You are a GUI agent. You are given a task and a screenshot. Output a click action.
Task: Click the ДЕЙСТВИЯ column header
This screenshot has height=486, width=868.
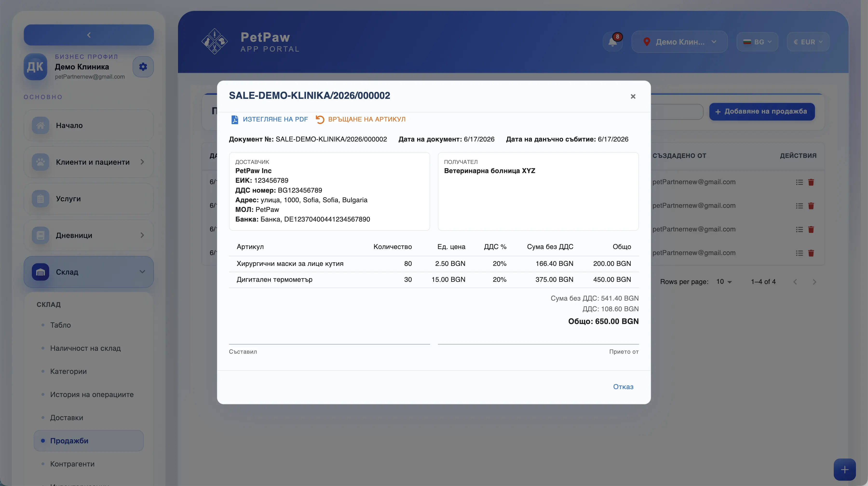tap(798, 155)
